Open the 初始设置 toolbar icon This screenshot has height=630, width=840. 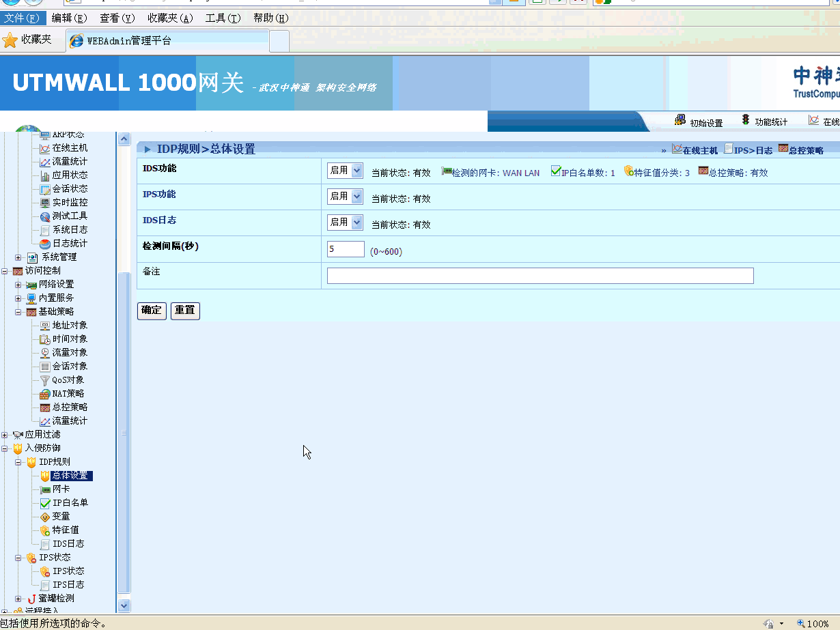[680, 121]
